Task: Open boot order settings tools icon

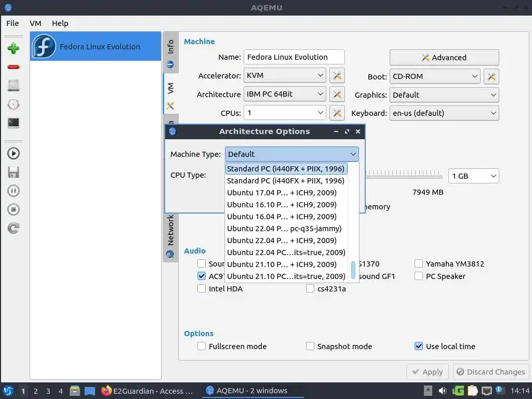Action: pos(491,76)
